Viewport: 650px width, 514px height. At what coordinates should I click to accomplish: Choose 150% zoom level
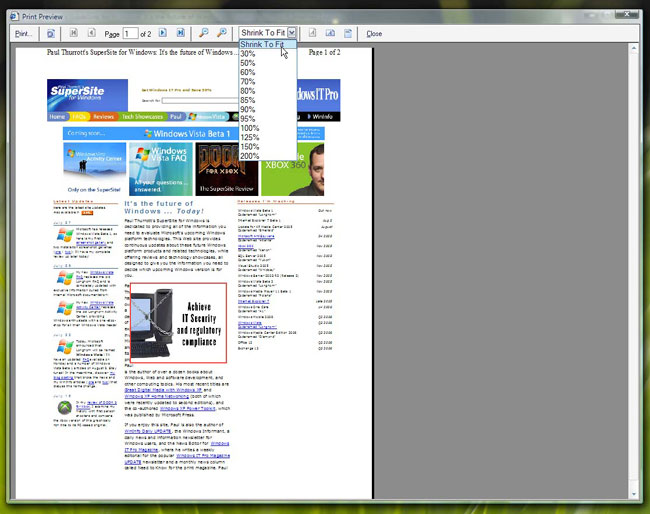[249, 147]
